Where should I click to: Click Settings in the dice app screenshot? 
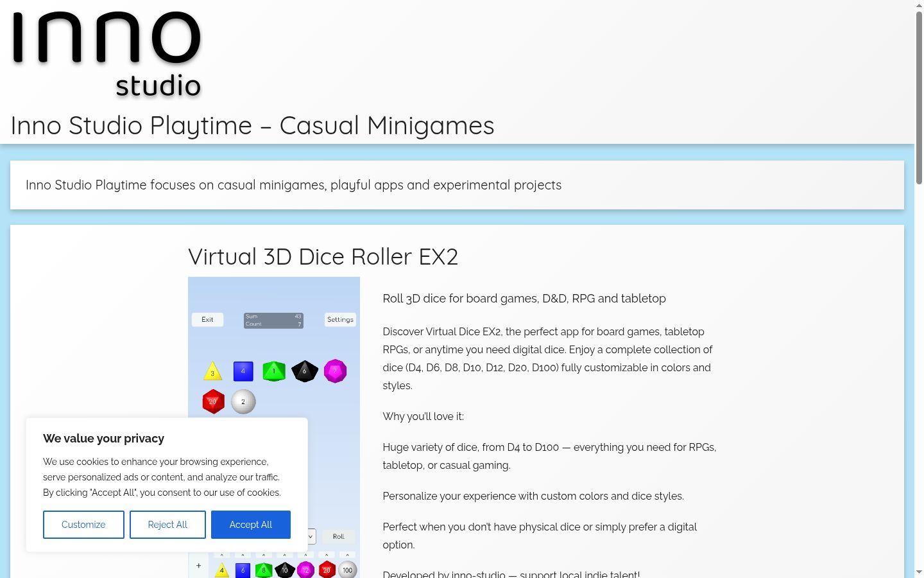pyautogui.click(x=340, y=319)
